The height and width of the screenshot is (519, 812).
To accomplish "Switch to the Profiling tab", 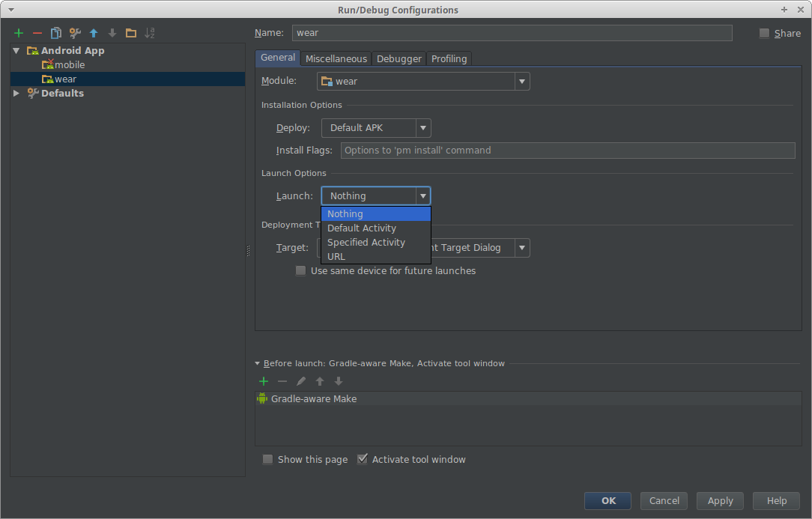I will click(x=449, y=59).
